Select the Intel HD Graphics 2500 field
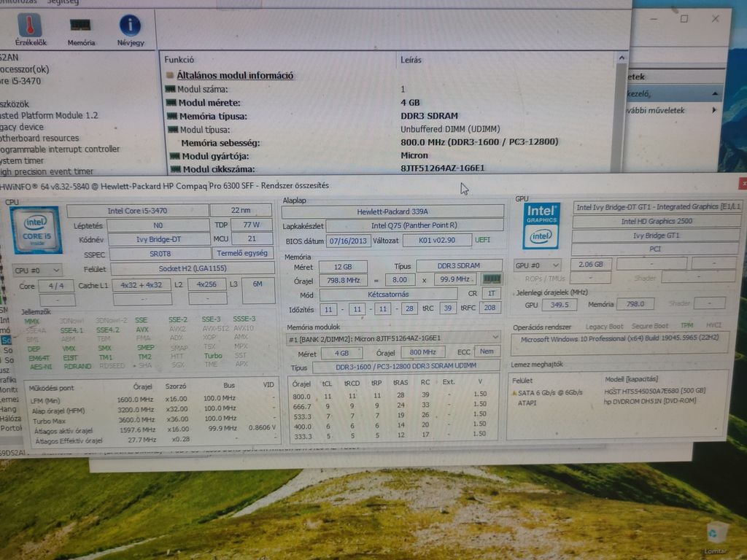Image resolution: width=747 pixels, height=560 pixels. 656,221
